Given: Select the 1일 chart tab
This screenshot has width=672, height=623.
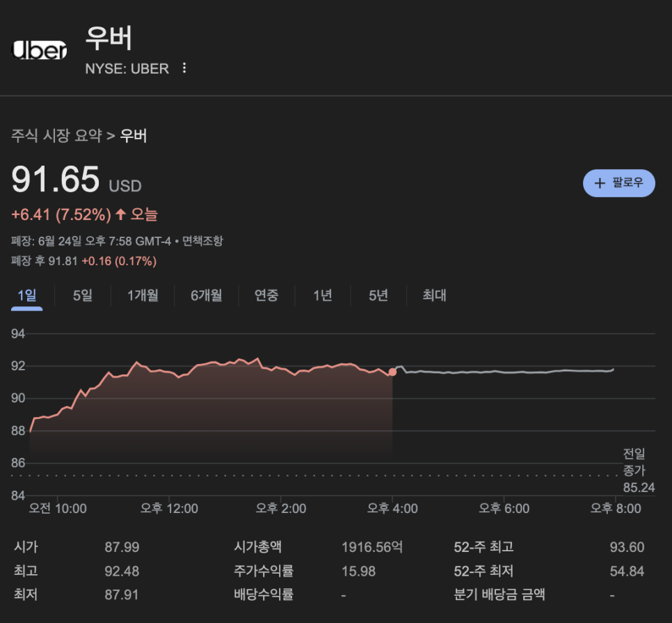Looking at the screenshot, I should click(x=27, y=295).
